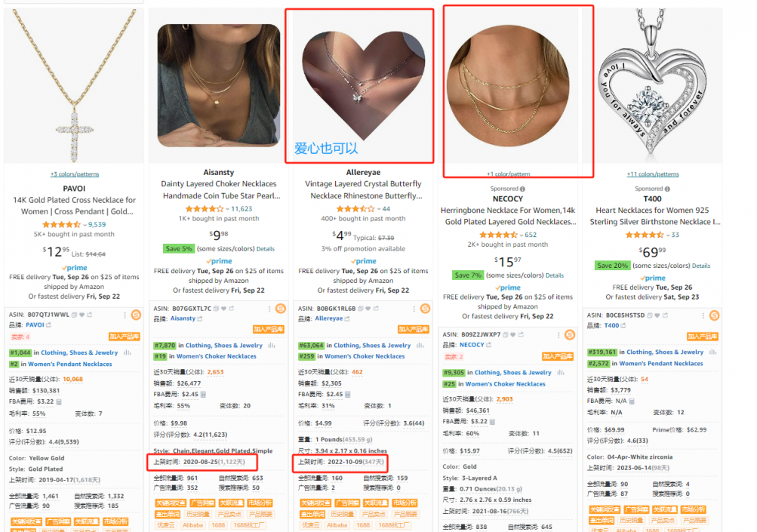The image size is (757, 532).
Task: Copy ASIN B07GGXTL7C with copy icon
Action: 216,309
